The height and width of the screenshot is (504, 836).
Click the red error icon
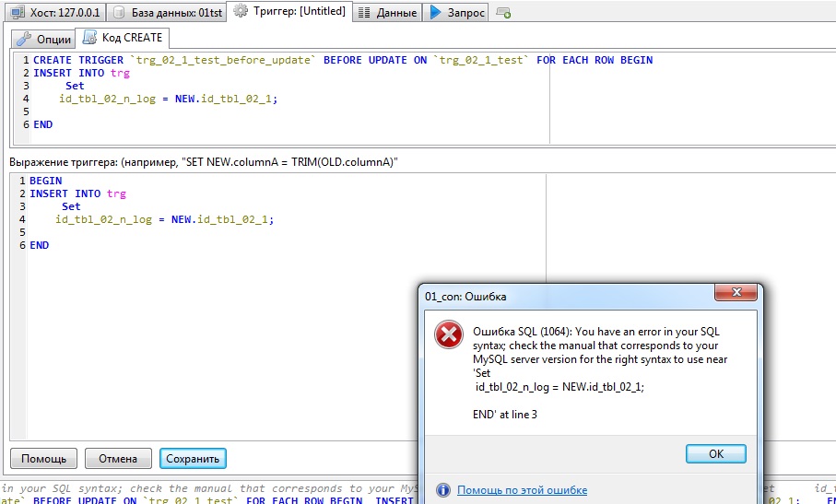[x=449, y=336]
